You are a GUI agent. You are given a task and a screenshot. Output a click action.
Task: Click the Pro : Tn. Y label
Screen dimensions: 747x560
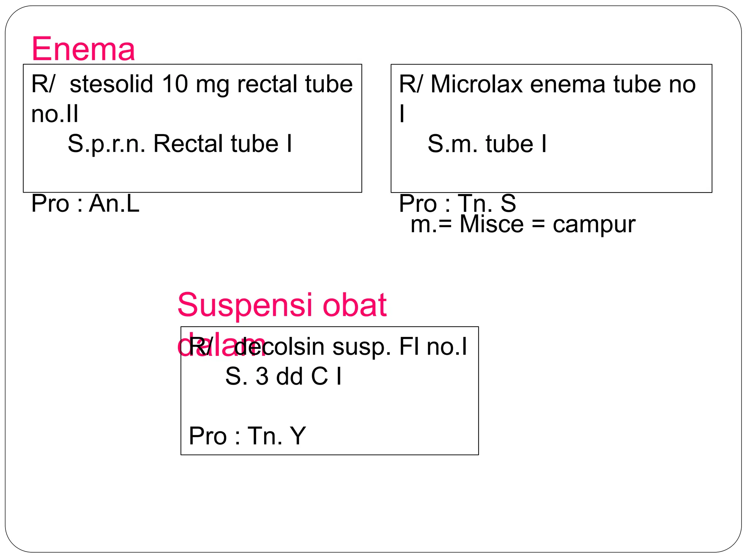(x=247, y=436)
